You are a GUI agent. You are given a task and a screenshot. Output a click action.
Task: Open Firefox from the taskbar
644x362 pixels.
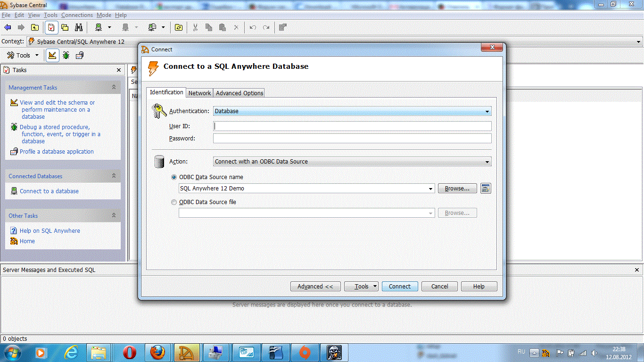point(158,352)
